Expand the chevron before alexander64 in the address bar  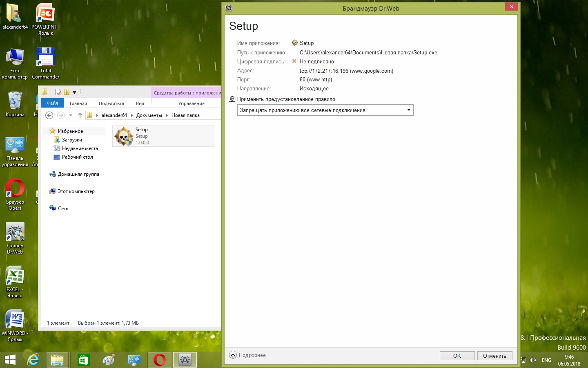click(x=97, y=115)
